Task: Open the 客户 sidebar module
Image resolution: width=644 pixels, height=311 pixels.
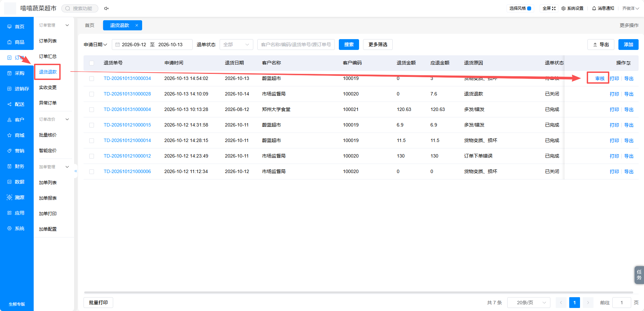Action: (17, 120)
